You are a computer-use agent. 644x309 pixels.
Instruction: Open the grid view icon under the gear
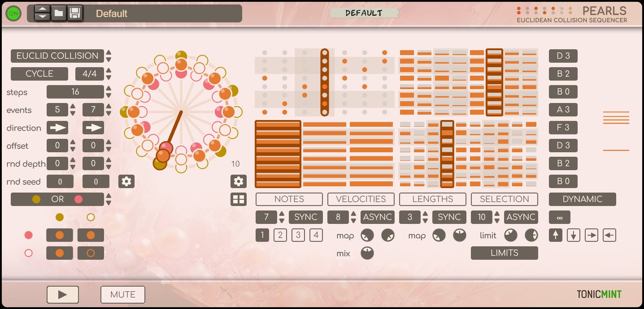(x=238, y=199)
